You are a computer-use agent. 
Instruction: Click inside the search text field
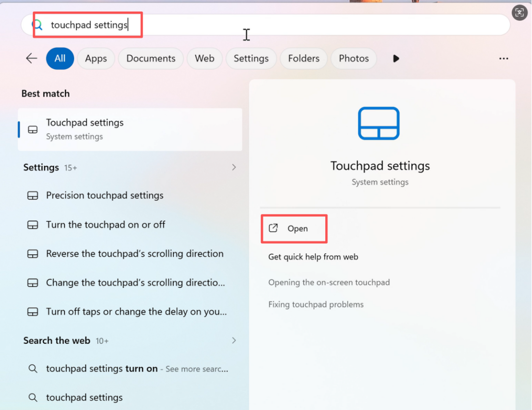coord(313,25)
